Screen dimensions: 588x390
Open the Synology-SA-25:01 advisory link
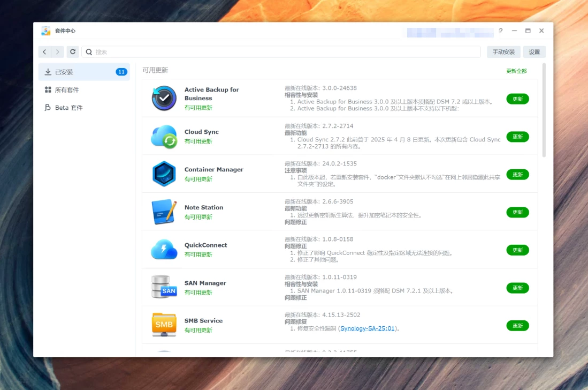(x=367, y=328)
